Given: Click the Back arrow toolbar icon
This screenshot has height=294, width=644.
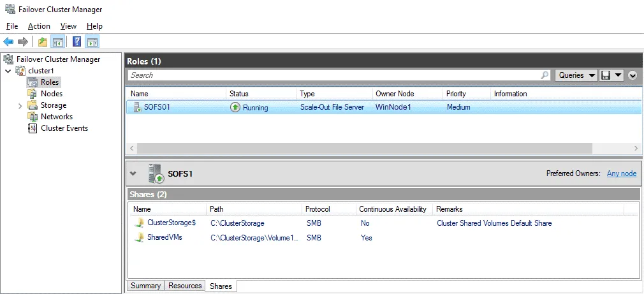Looking at the screenshot, I should (x=8, y=42).
